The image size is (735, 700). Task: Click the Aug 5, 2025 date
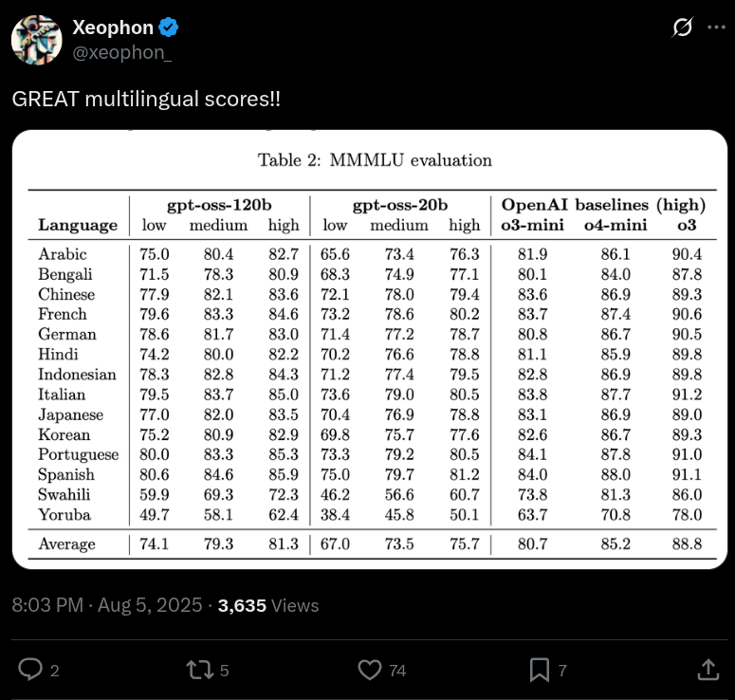pyautogui.click(x=149, y=605)
